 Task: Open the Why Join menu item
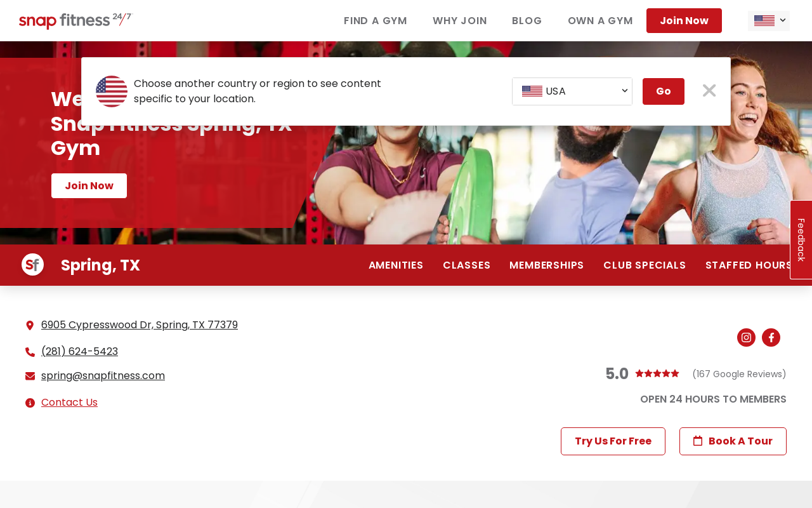pyautogui.click(x=460, y=20)
